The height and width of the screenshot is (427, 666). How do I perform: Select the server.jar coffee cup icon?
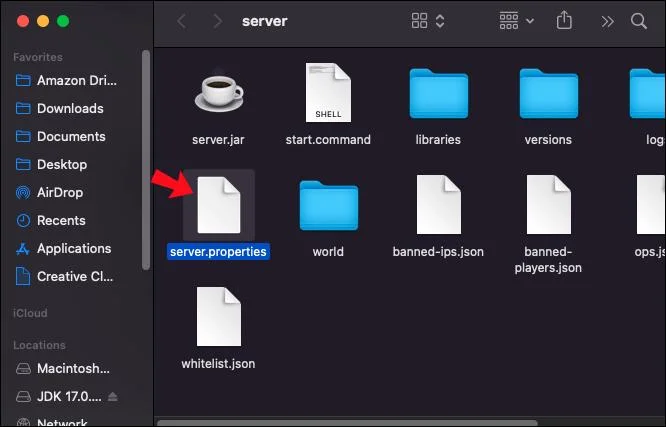(219, 91)
